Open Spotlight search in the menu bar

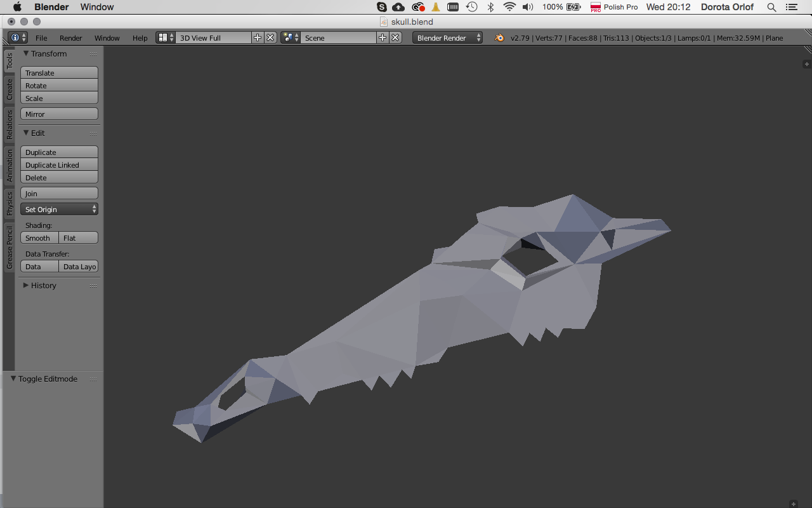[771, 7]
